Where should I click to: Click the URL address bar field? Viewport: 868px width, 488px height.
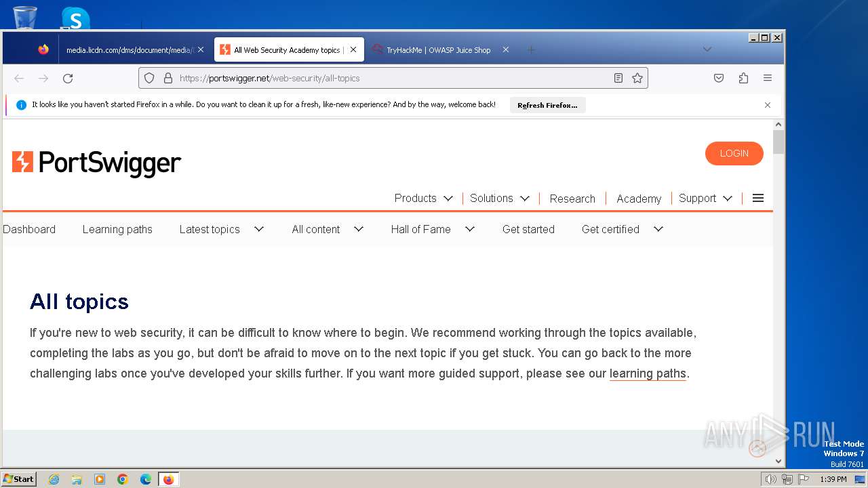pyautogui.click(x=393, y=78)
